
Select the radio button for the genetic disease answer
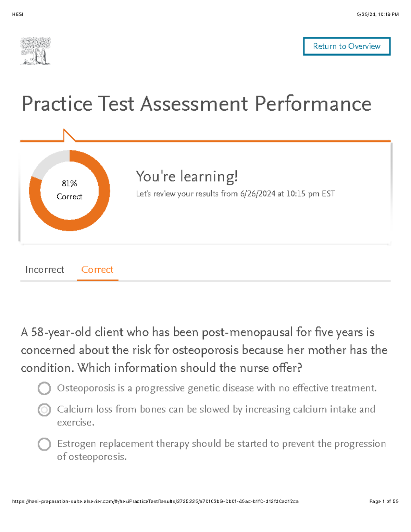pos(45,389)
